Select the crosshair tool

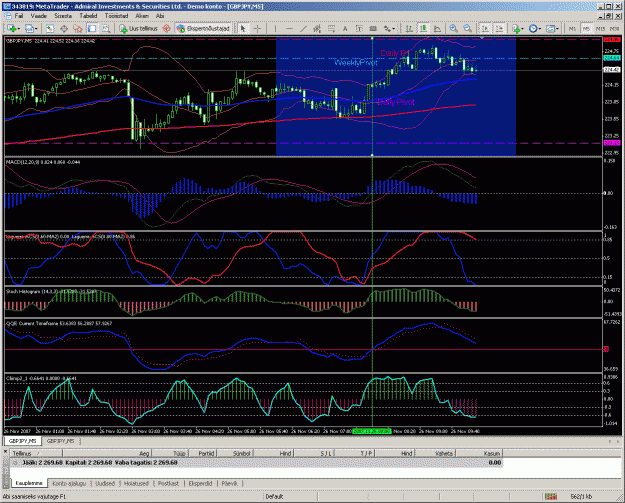pos(257,29)
